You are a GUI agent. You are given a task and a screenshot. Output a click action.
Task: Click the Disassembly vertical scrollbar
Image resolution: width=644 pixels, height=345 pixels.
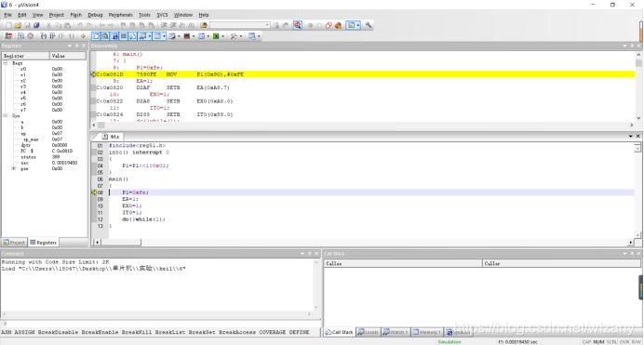[638, 86]
